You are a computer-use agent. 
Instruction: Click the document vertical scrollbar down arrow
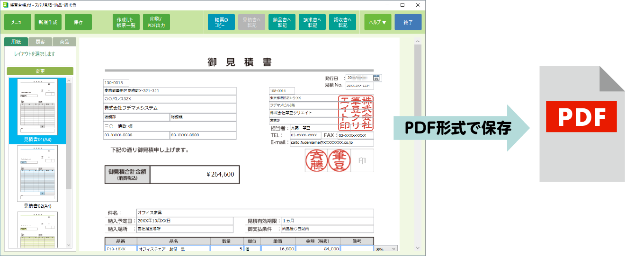(x=417, y=247)
